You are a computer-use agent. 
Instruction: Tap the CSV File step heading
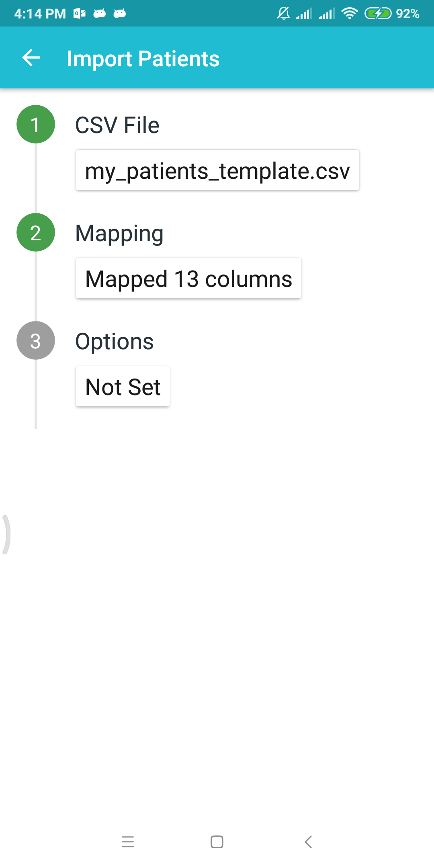[117, 125]
